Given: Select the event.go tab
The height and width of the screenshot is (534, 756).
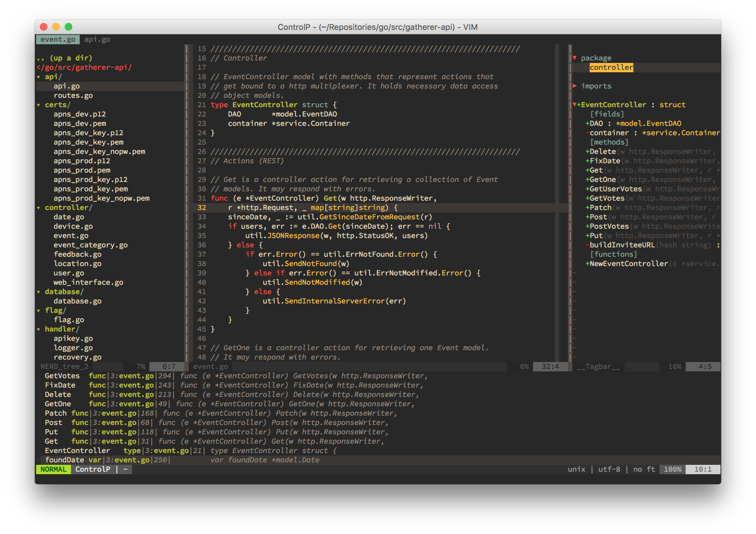Looking at the screenshot, I should (58, 40).
